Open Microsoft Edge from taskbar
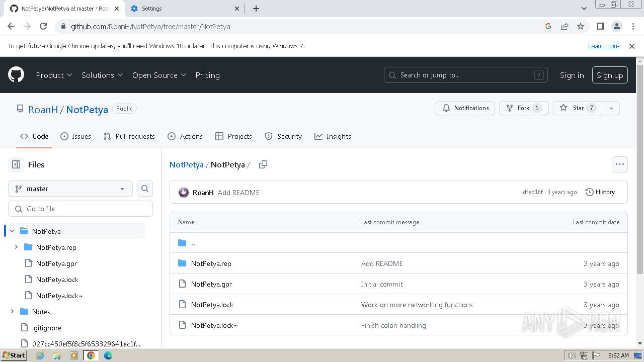 pyautogui.click(x=108, y=355)
